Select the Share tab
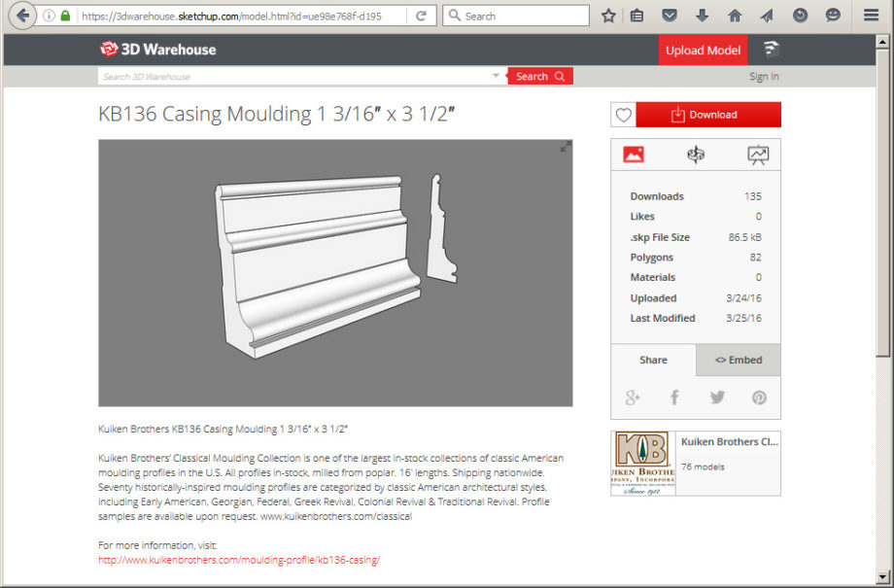The image size is (894, 588). (653, 360)
